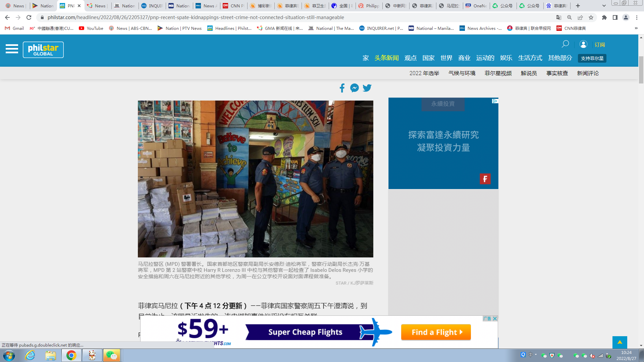Viewport: 644px width, 362px height.
Task: Go back to previous page
Action: (x=7, y=17)
